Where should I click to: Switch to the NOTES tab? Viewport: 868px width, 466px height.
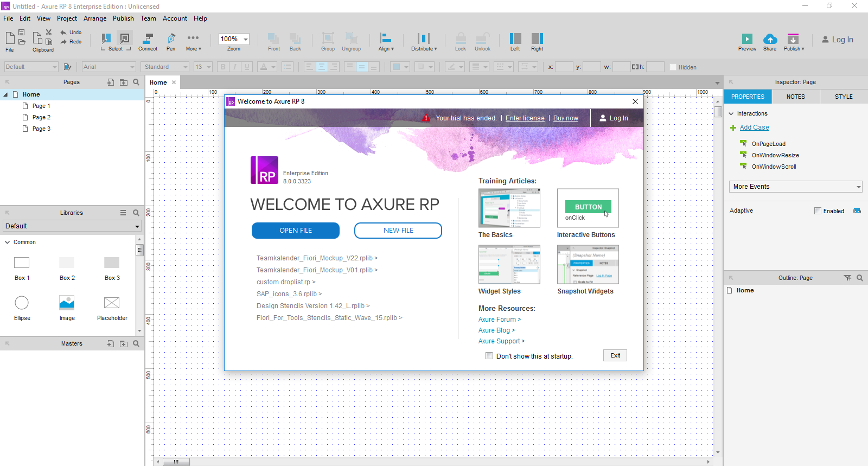tap(796, 97)
